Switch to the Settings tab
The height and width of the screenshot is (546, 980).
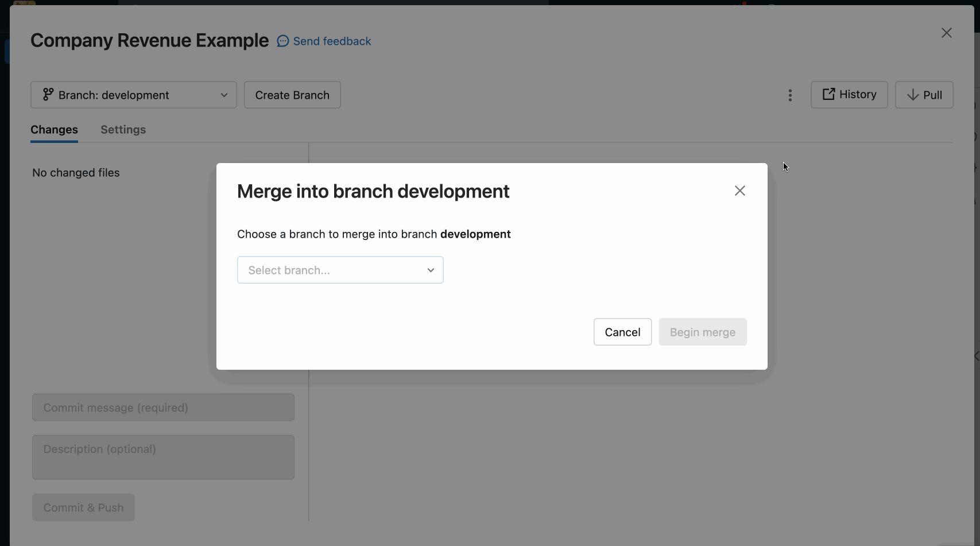(123, 130)
